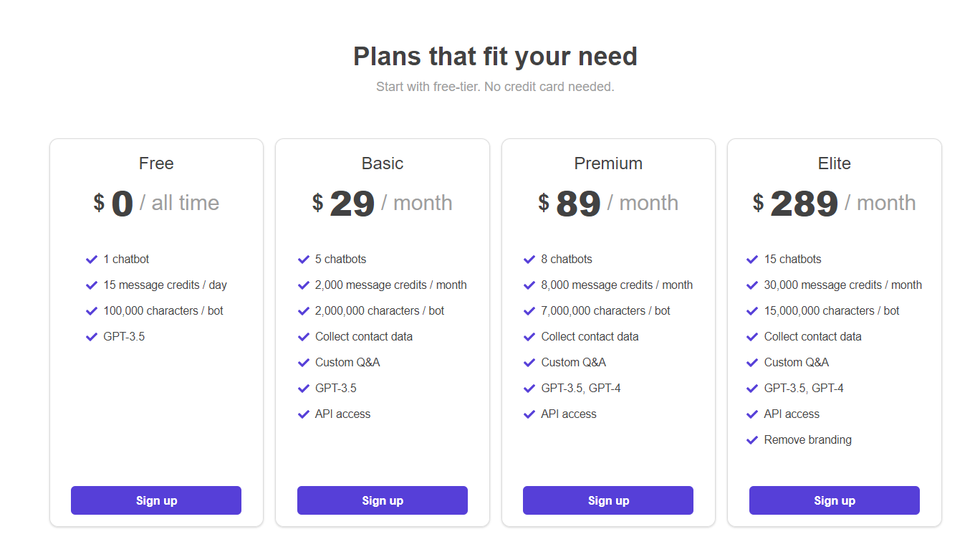Click checkmark beside '1 chatbot'
This screenshot has height=552, width=980.
click(92, 260)
